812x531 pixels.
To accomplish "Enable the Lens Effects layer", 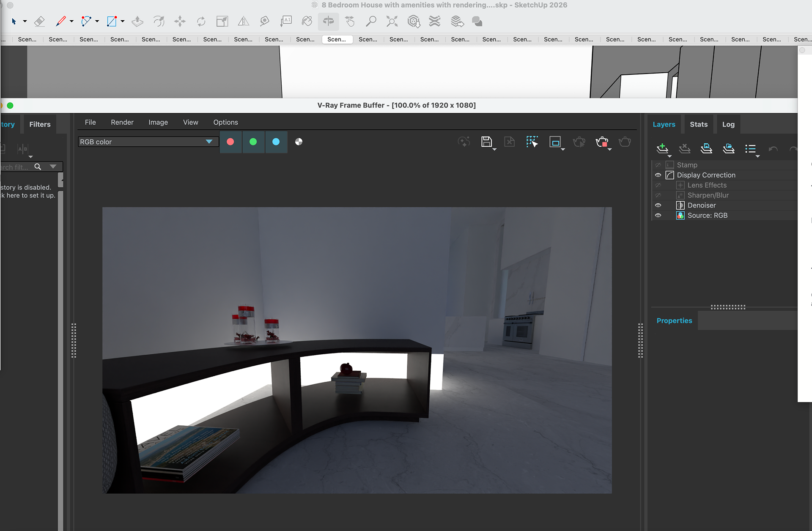I will click(x=658, y=185).
